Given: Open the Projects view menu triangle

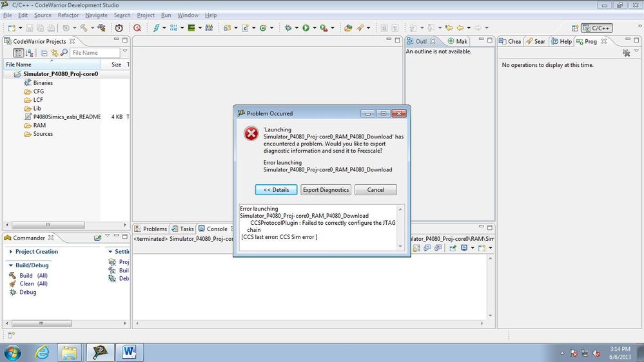Looking at the screenshot, I should pos(125,52).
